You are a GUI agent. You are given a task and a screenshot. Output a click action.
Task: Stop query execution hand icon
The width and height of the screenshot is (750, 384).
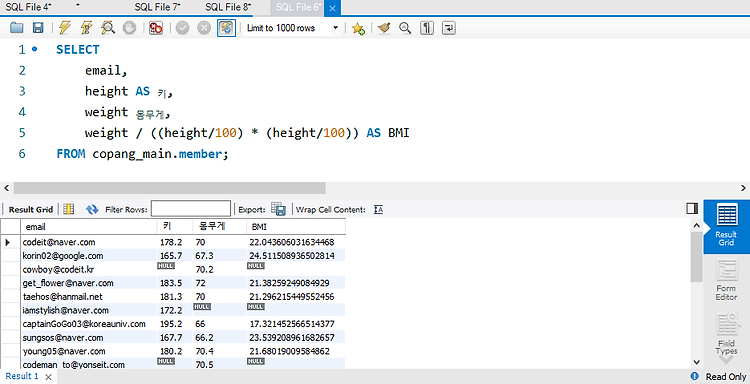(129, 28)
